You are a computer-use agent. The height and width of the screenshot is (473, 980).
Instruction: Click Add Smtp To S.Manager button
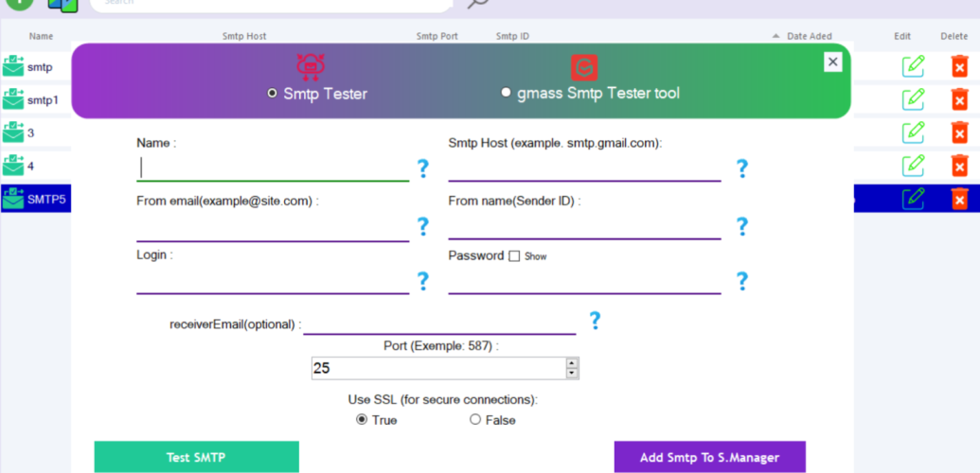pyautogui.click(x=709, y=457)
